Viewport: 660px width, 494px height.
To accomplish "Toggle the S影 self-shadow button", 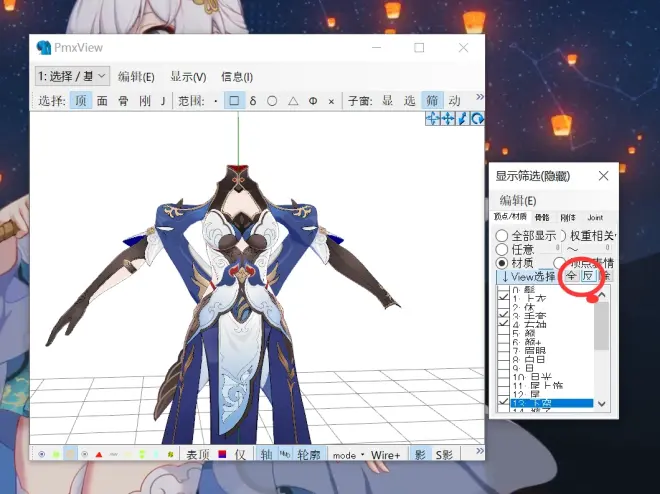I will [444, 455].
